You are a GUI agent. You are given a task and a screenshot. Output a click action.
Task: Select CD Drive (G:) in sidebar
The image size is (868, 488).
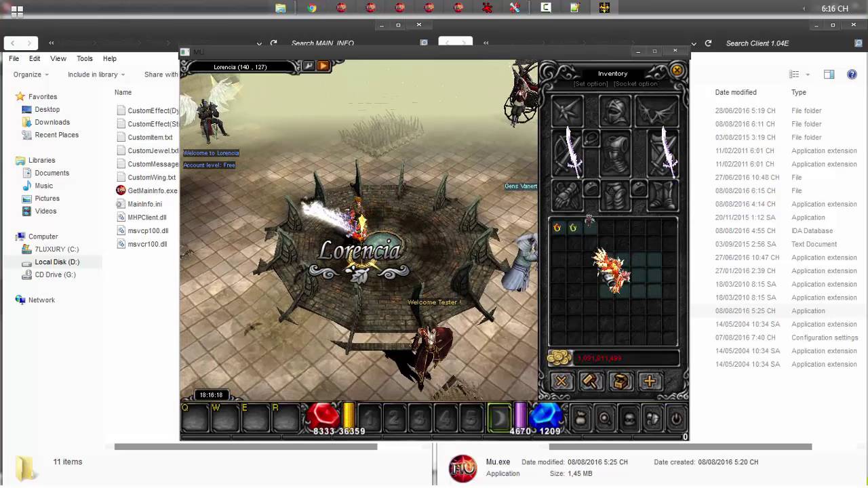pyautogui.click(x=55, y=274)
